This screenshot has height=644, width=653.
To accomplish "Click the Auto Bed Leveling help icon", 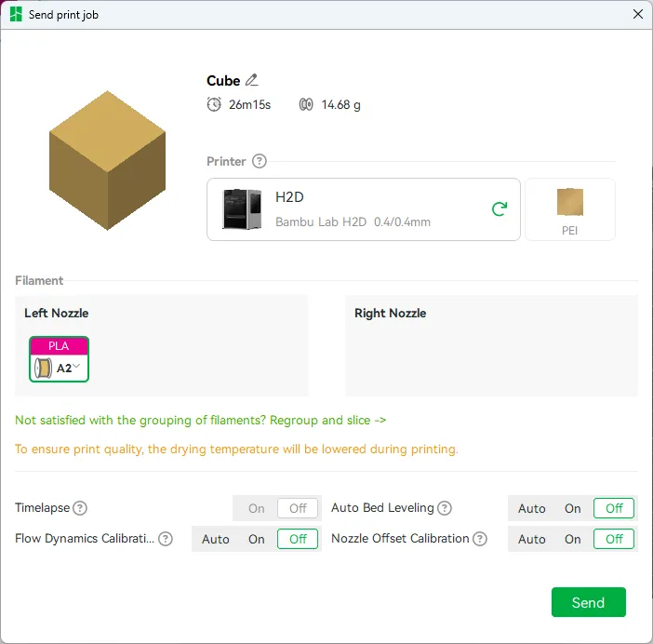I will coord(445,508).
